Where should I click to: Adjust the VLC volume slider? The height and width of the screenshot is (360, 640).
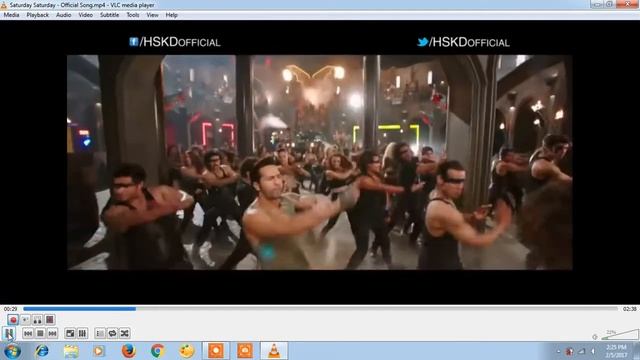pos(620,335)
